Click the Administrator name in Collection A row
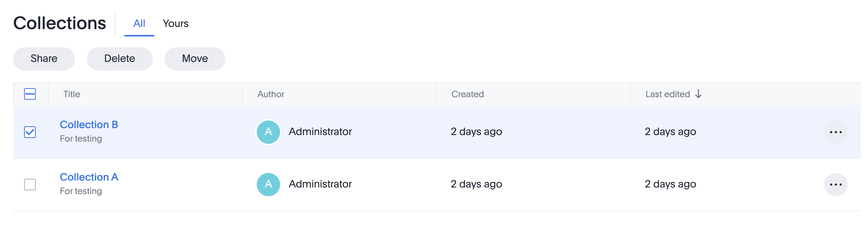Image resolution: width=868 pixels, height=249 pixels. click(320, 184)
